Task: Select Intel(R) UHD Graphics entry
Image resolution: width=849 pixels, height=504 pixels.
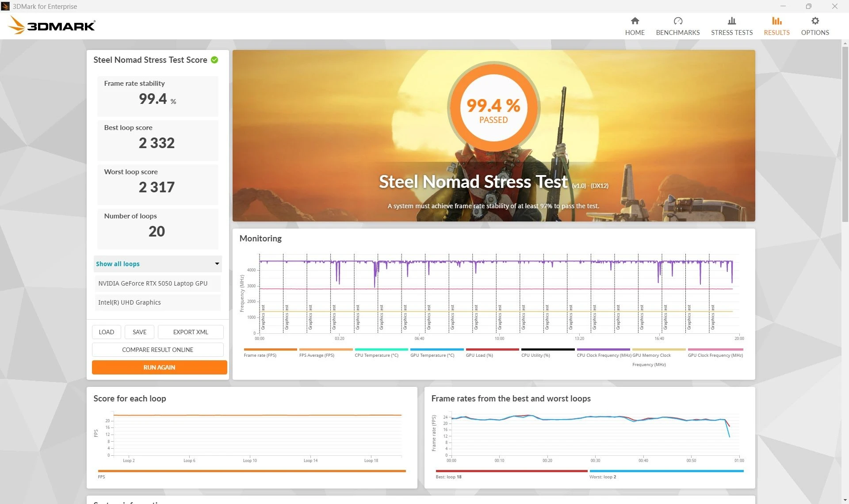Action: (x=157, y=302)
